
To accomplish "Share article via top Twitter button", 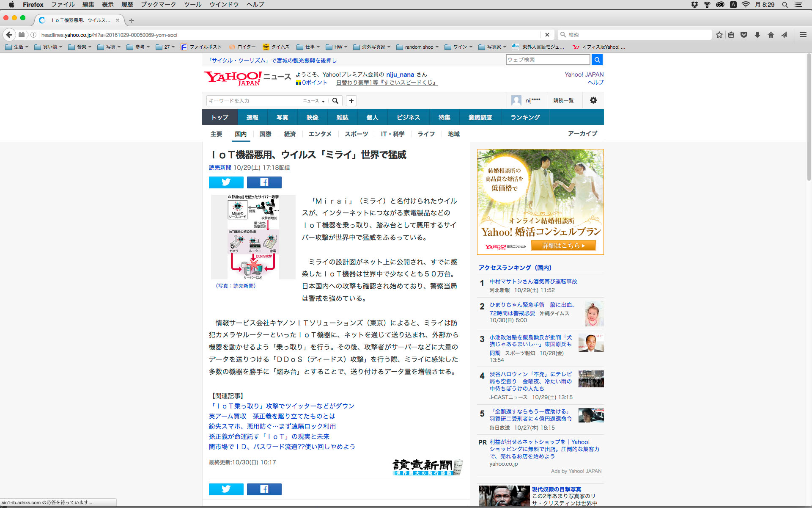I will click(226, 182).
